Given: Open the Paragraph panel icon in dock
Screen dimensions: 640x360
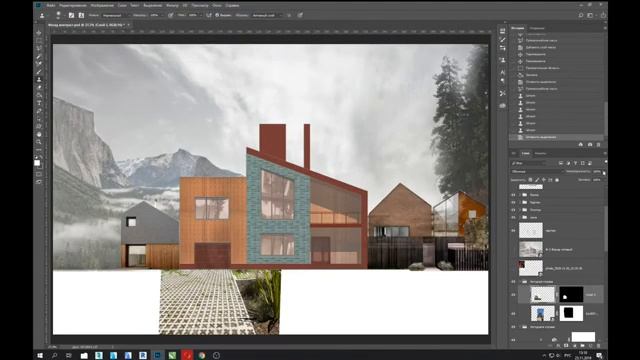Looking at the screenshot, I should click(x=502, y=80).
